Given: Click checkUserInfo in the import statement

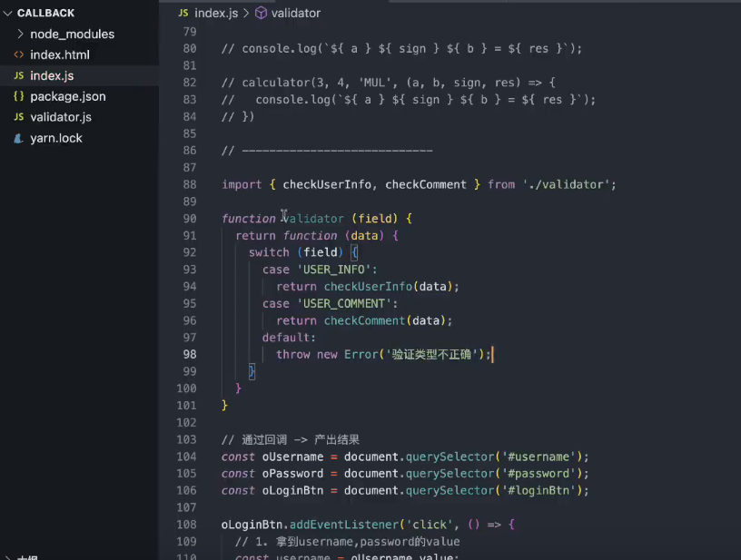Looking at the screenshot, I should coord(327,184).
